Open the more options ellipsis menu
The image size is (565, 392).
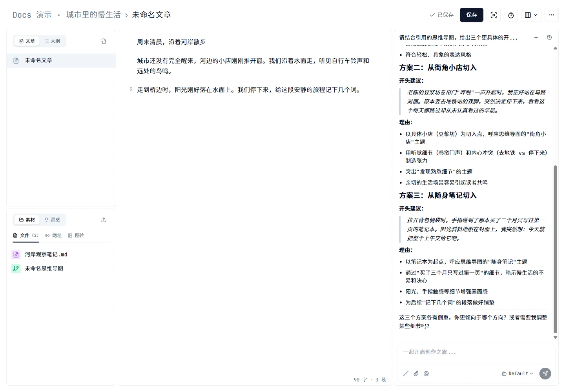click(552, 15)
